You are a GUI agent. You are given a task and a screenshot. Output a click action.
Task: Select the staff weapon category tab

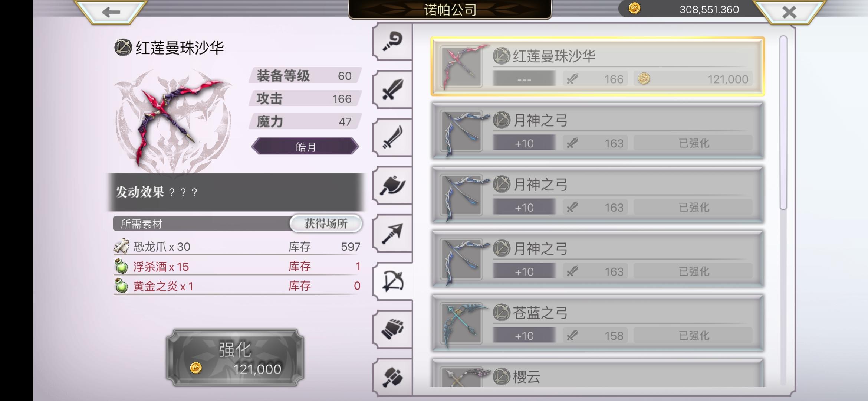point(392,42)
